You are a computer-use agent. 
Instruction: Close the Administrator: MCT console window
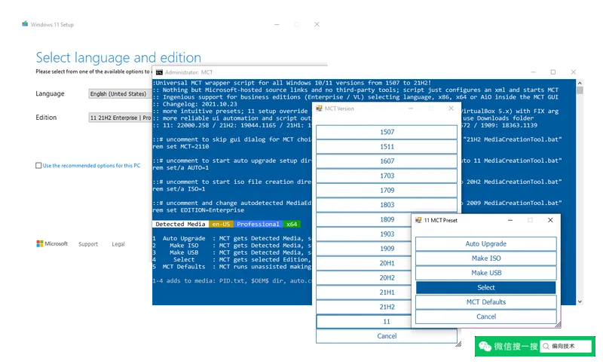[x=574, y=72]
